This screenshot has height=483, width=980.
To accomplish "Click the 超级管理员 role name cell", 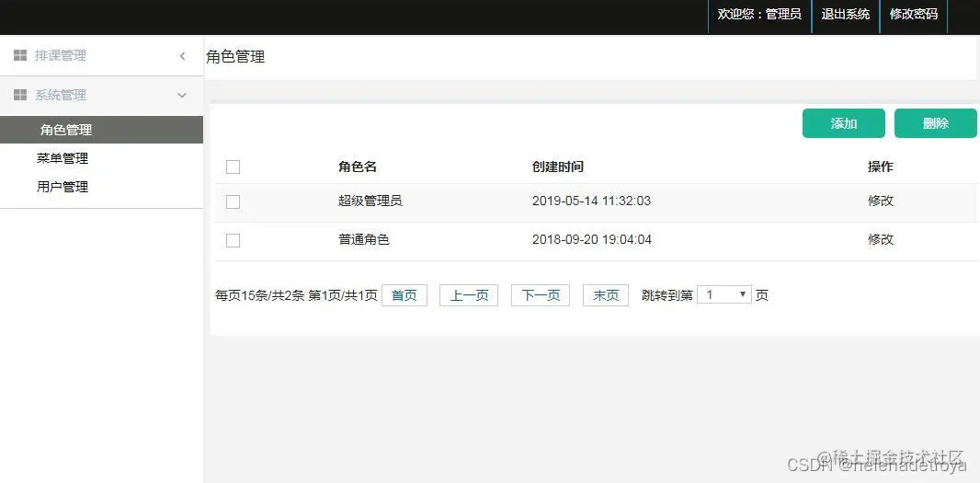I will (370, 201).
